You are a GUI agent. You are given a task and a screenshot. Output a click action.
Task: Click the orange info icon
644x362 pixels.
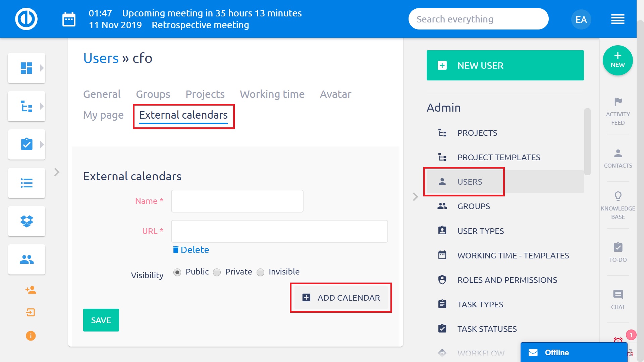click(x=31, y=336)
